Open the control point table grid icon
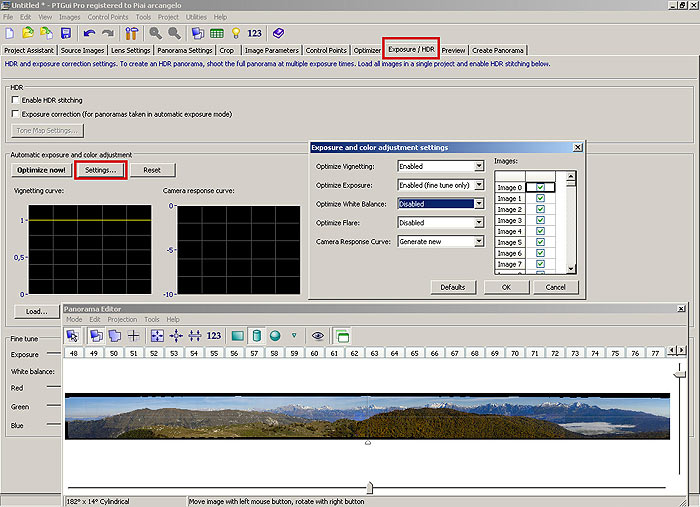 (x=217, y=33)
